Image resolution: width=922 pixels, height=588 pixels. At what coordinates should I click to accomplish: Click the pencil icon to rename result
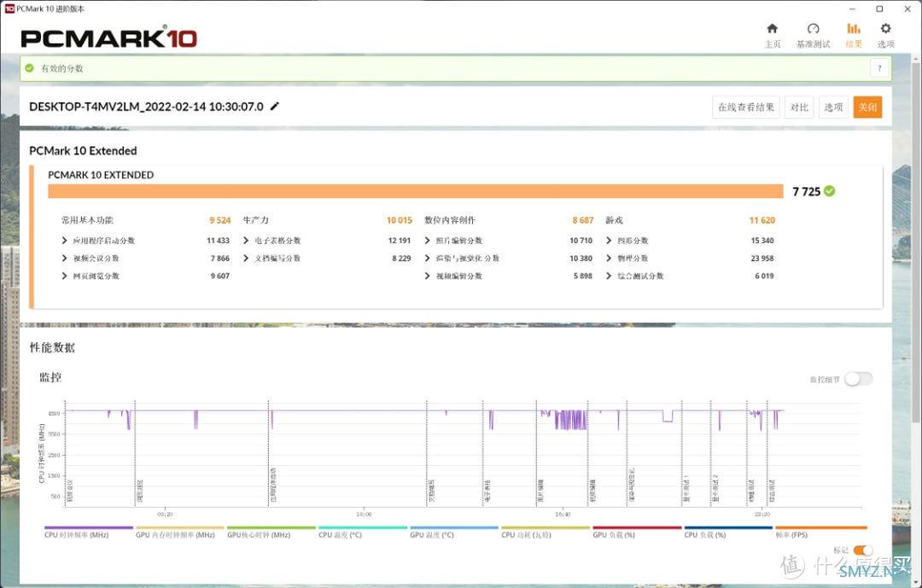pyautogui.click(x=275, y=107)
